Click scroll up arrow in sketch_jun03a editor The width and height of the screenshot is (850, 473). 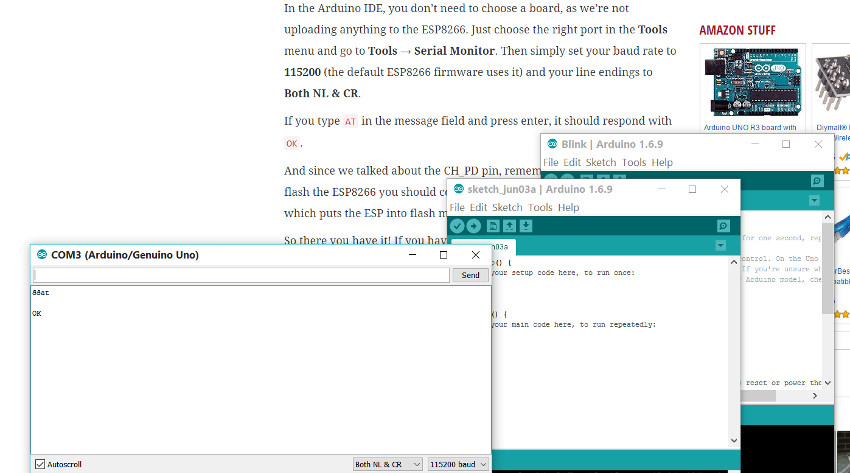tap(733, 262)
